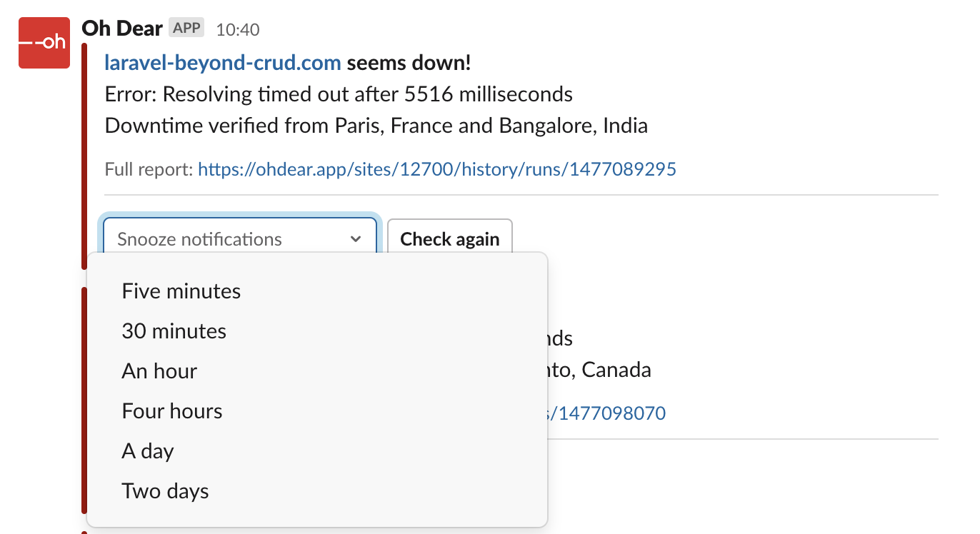
Task: Click the APP badge next to Oh Dear
Action: click(187, 28)
